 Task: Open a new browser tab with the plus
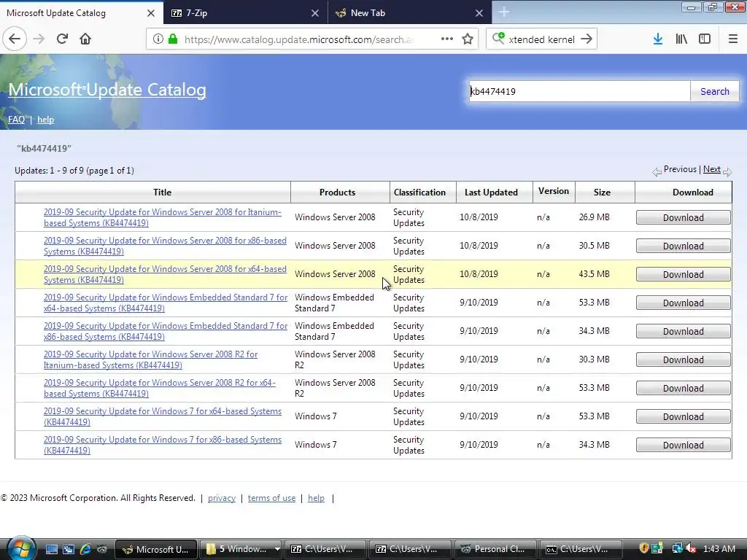point(504,13)
